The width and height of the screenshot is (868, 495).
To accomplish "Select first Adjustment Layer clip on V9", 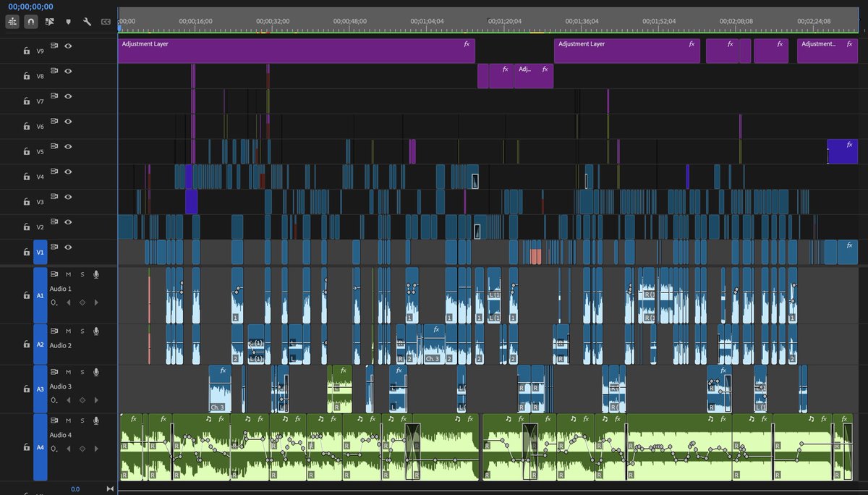I will (297, 51).
